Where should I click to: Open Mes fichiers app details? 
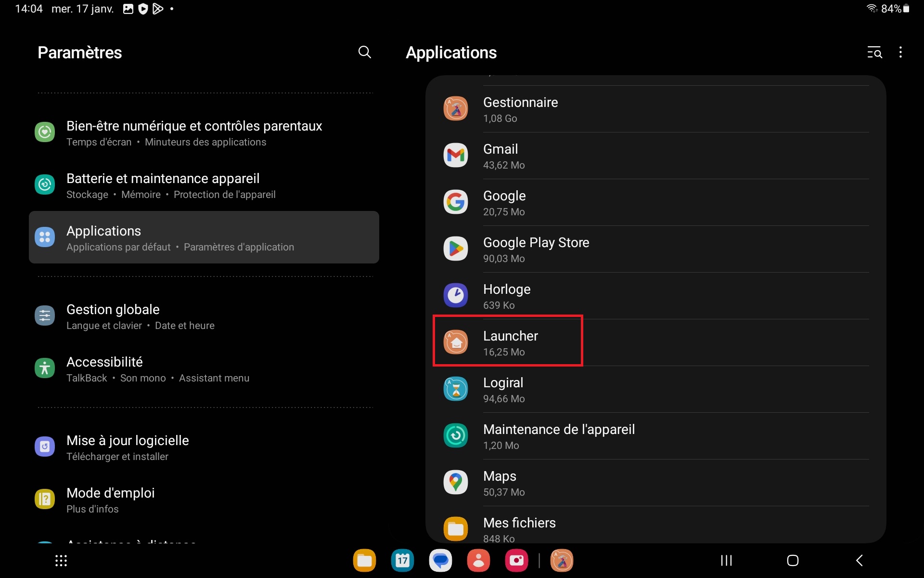656,525
